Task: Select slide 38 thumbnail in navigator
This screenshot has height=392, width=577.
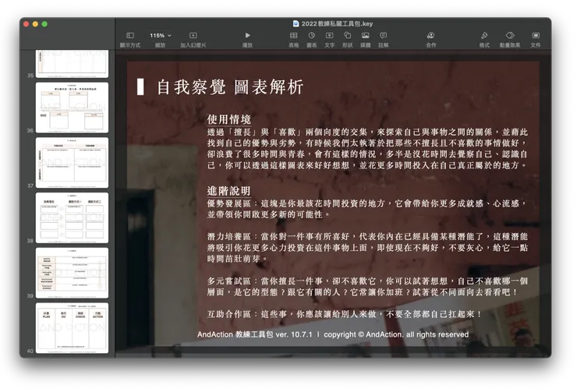Action: click(72, 217)
